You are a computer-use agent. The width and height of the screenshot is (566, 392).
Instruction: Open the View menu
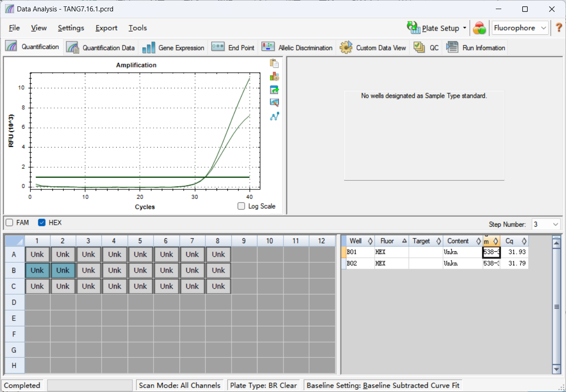pos(39,28)
